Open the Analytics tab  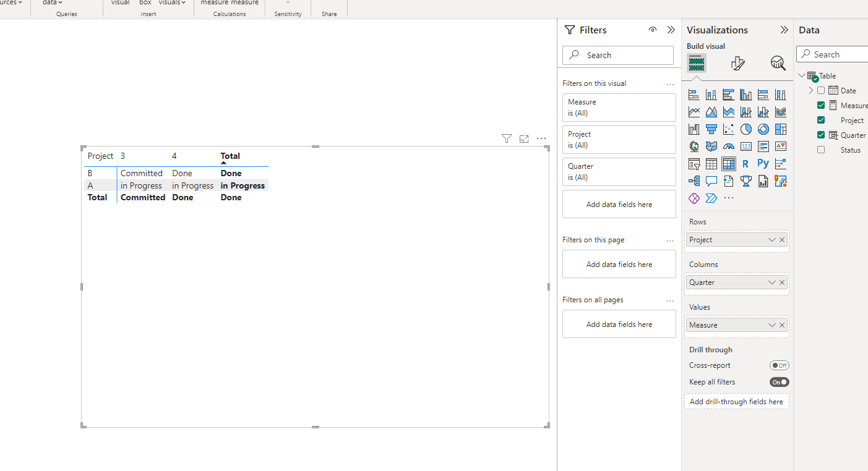pyautogui.click(x=778, y=63)
